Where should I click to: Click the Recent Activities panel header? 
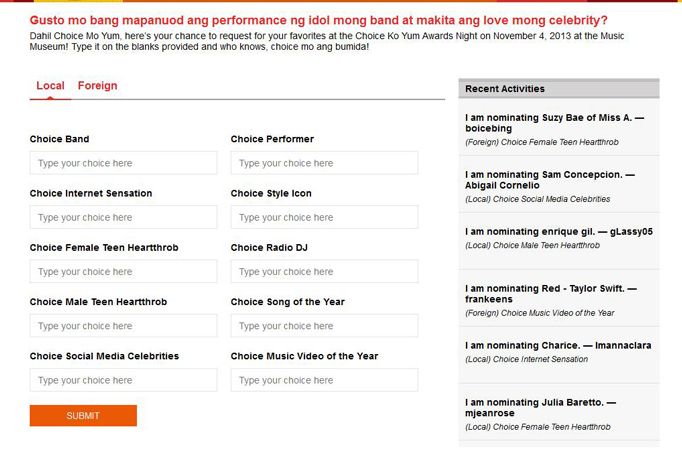point(559,89)
